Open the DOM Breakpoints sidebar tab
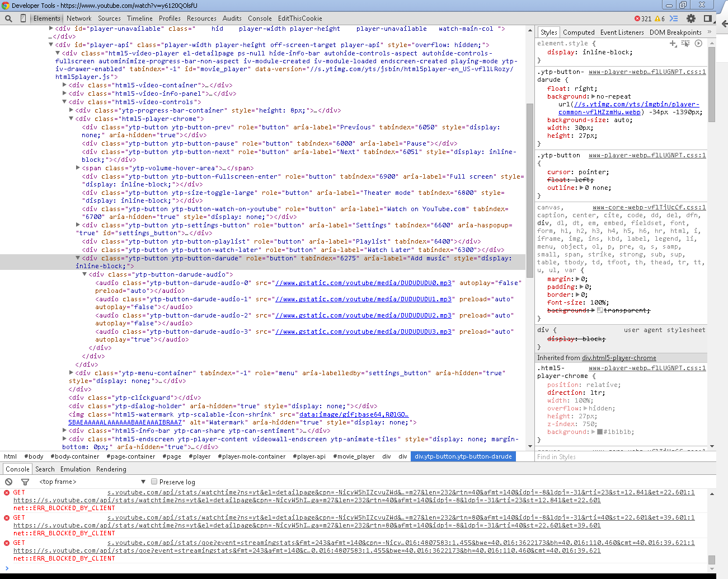 pos(675,32)
